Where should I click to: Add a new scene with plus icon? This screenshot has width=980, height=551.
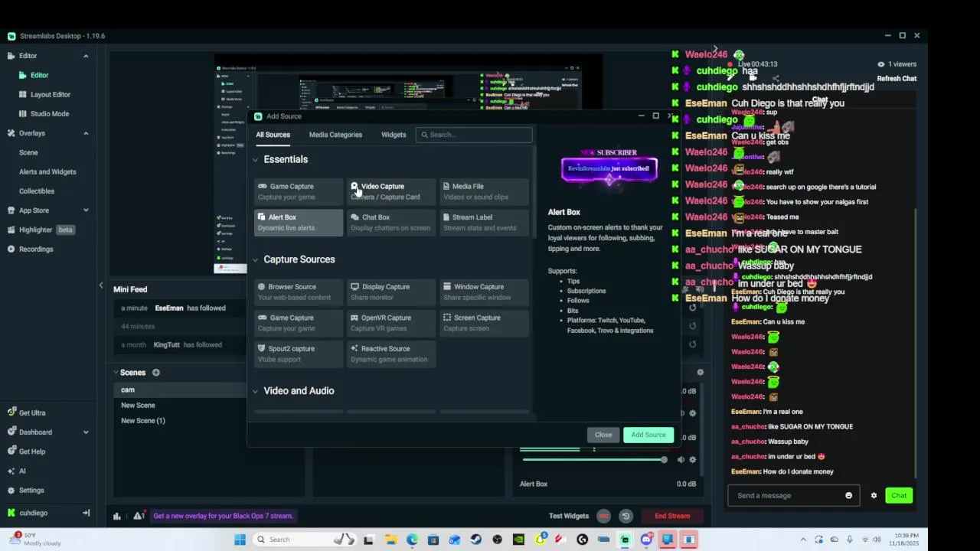[155, 373]
